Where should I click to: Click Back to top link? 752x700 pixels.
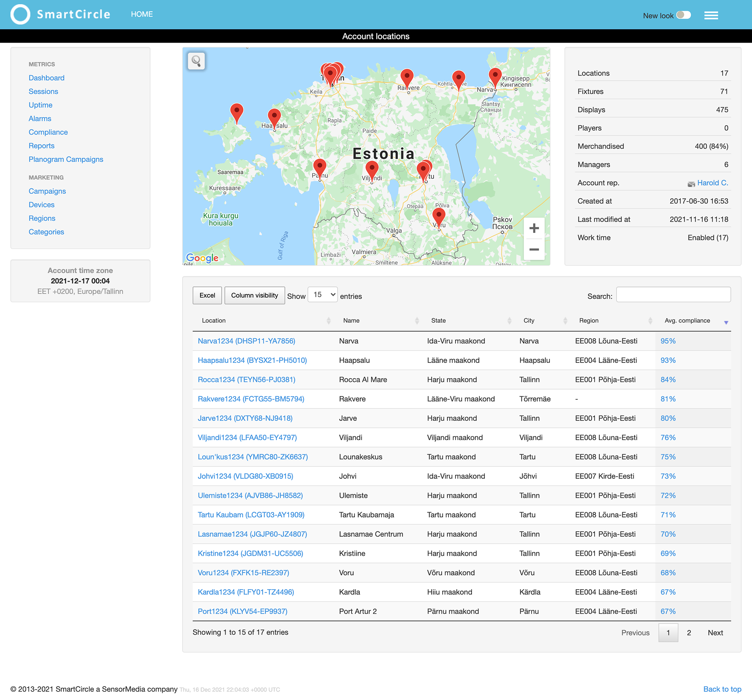(722, 689)
